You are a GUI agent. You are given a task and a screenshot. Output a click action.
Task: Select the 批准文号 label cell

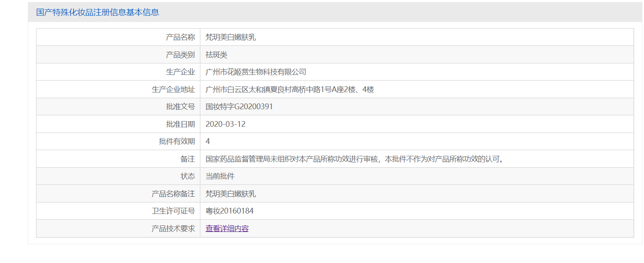[118, 107]
